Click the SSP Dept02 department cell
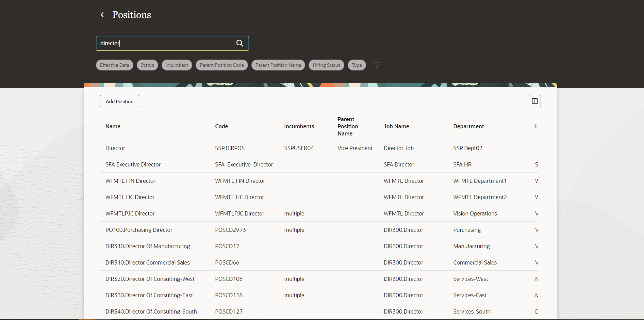Viewport: 644px width, 320px height. [468, 148]
